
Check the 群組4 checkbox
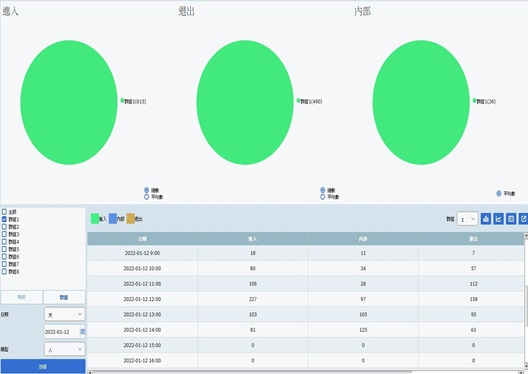coord(4,241)
